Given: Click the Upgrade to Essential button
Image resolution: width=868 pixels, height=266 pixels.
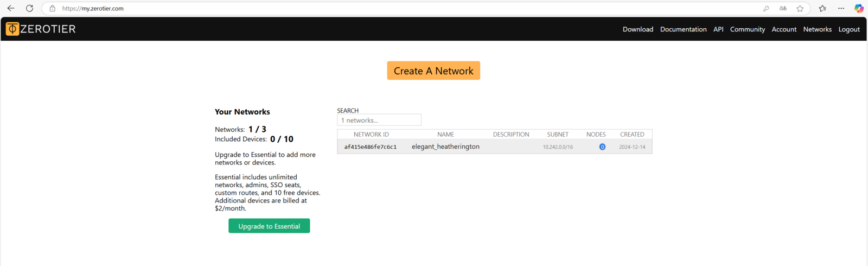Looking at the screenshot, I should click(269, 226).
